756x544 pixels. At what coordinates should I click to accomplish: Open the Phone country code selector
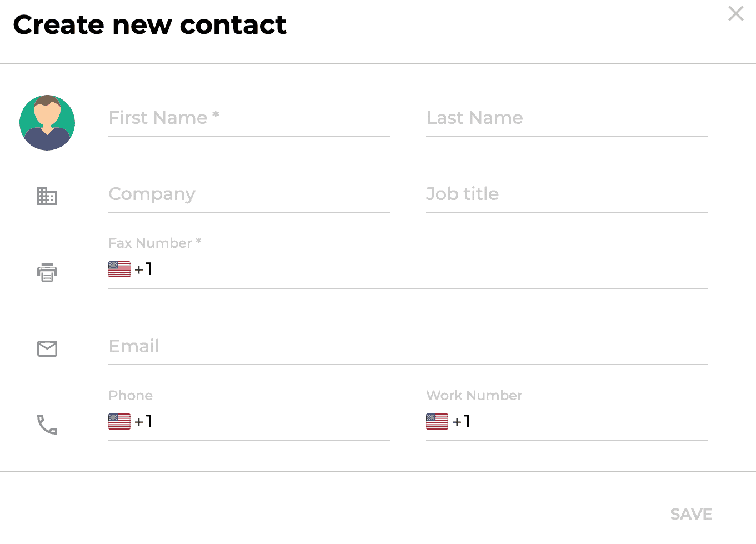(130, 421)
